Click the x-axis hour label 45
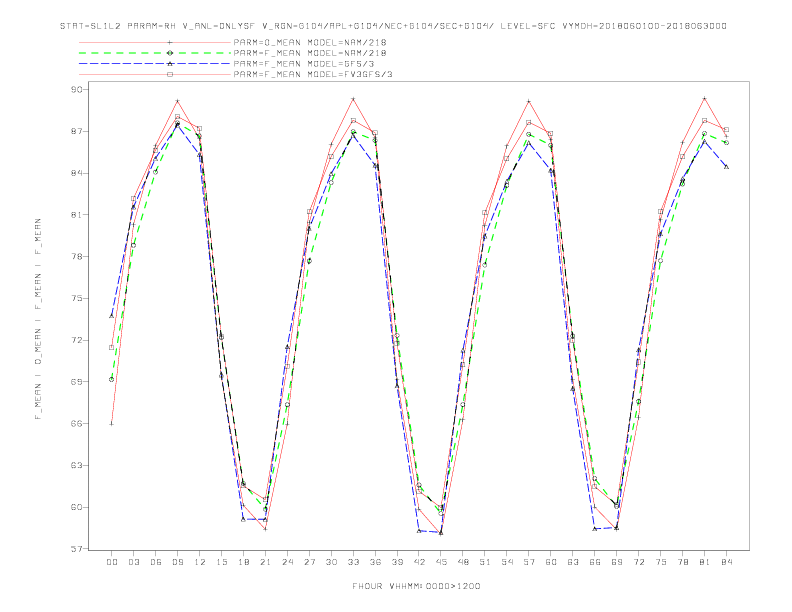 coord(441,562)
